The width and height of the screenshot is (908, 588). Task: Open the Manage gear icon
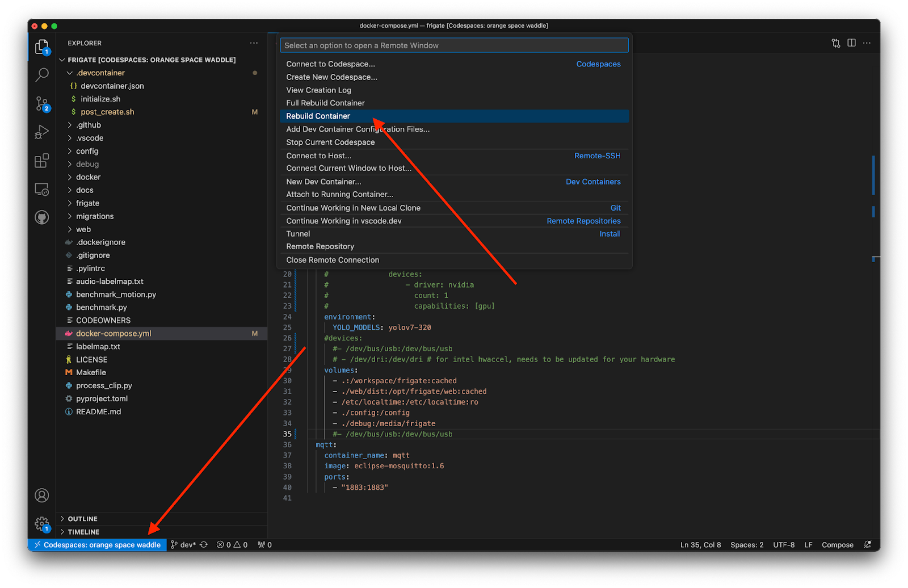(x=42, y=524)
